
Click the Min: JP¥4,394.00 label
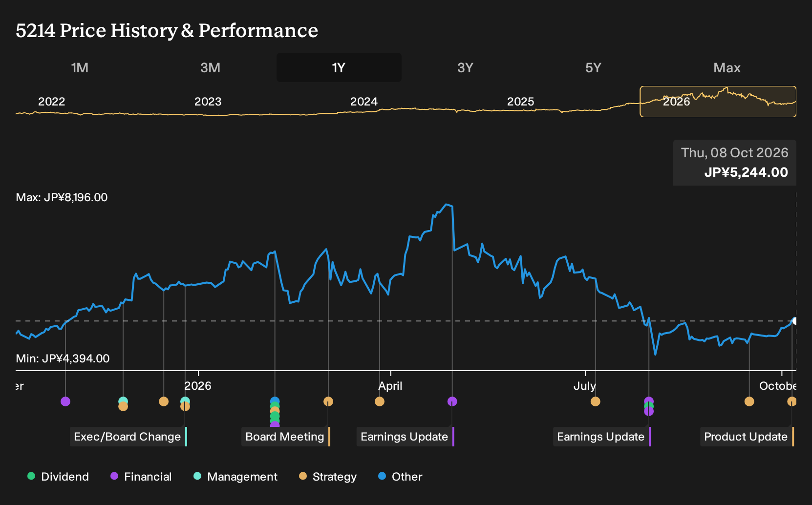[x=63, y=358]
